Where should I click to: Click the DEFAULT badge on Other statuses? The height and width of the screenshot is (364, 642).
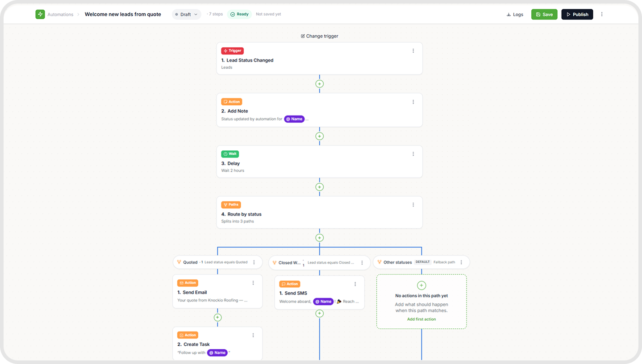tap(422, 262)
